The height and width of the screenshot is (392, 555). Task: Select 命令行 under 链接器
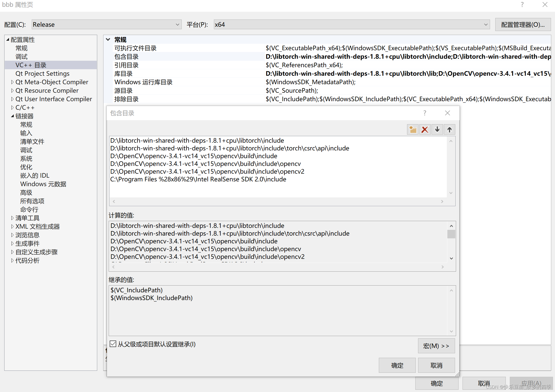29,209
